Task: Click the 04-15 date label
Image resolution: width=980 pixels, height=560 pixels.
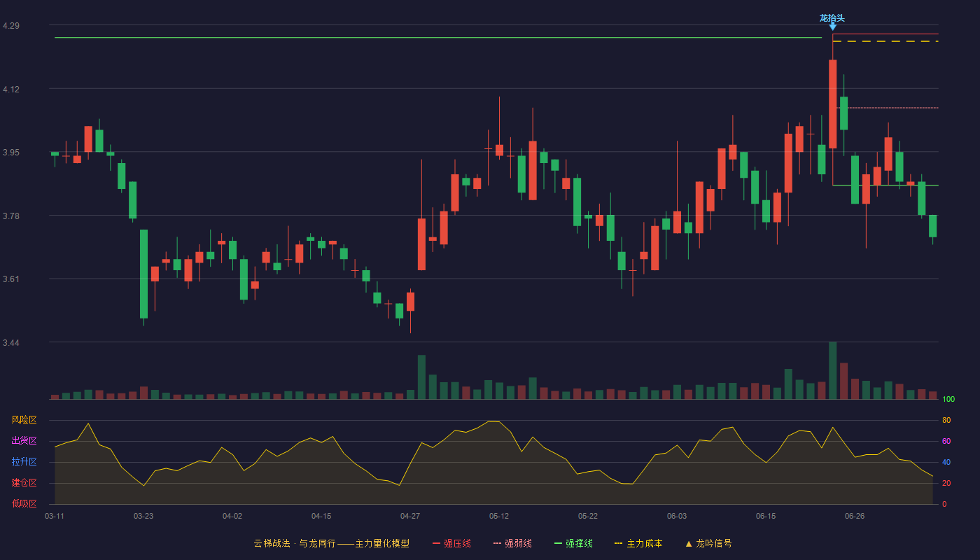Action: [x=321, y=516]
